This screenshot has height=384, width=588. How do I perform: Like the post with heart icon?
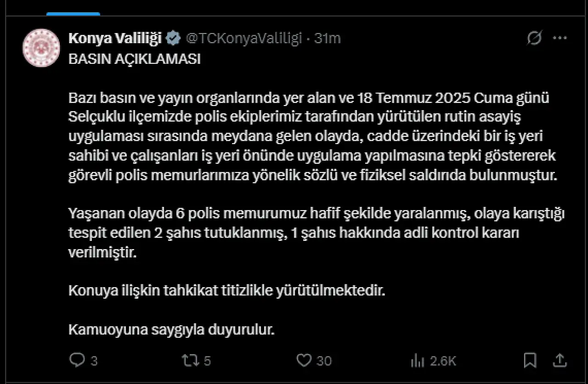304,360
